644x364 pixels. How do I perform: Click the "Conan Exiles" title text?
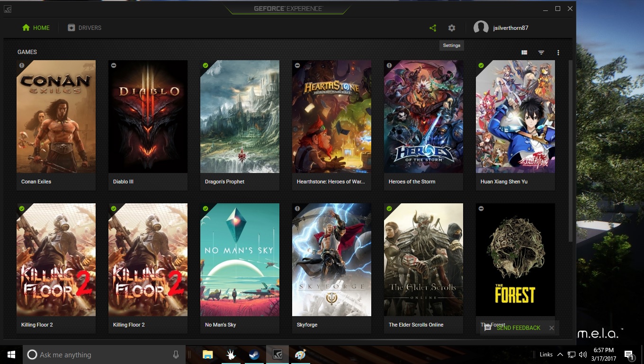[x=36, y=182]
